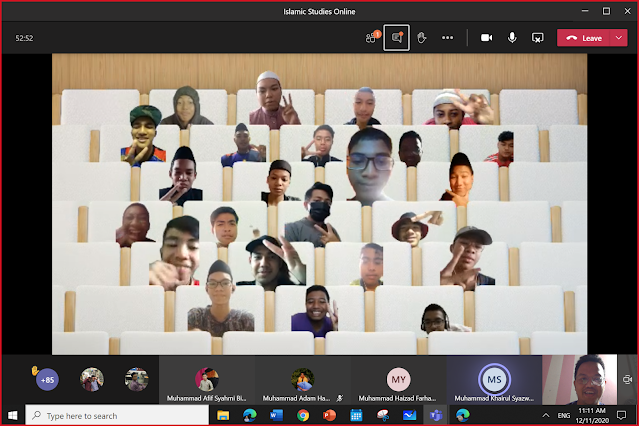Screen dimensions: 639x426
Task: Raise your hand in the meeting
Action: click(x=422, y=38)
